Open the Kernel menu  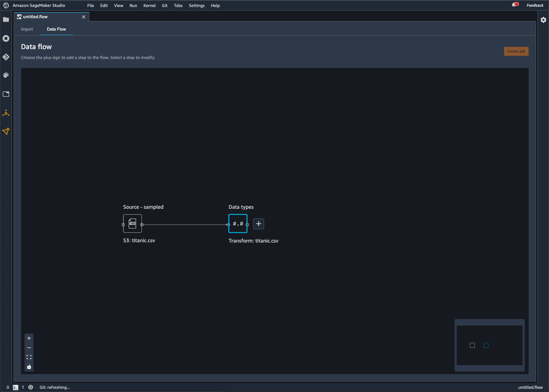(149, 5)
